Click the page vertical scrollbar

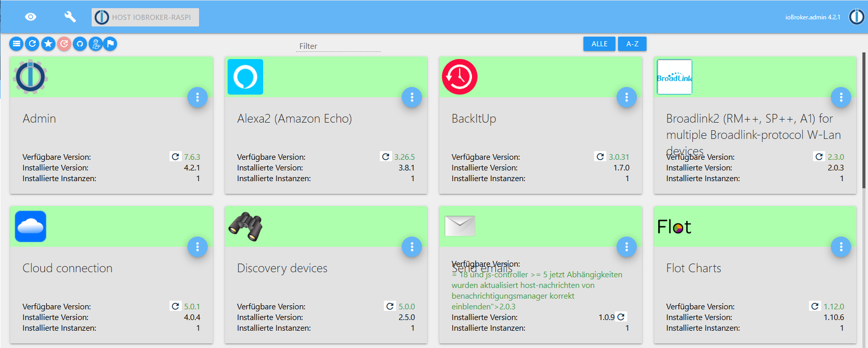pyautogui.click(x=864, y=121)
